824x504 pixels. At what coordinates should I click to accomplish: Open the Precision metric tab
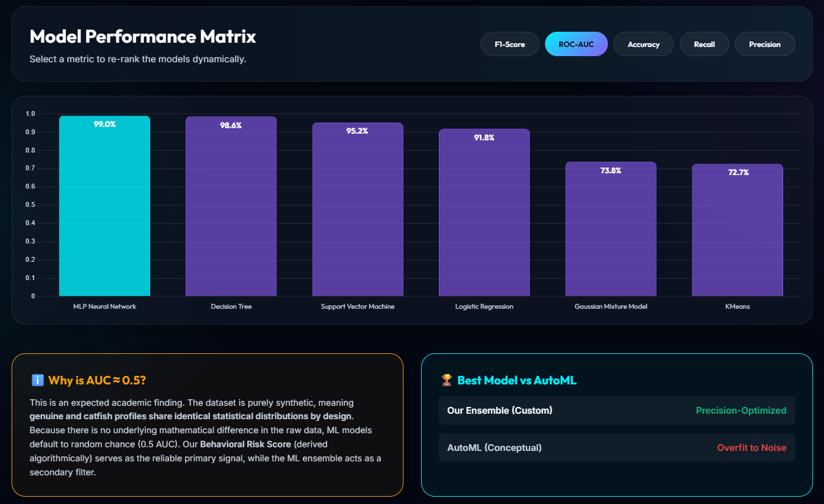point(765,44)
